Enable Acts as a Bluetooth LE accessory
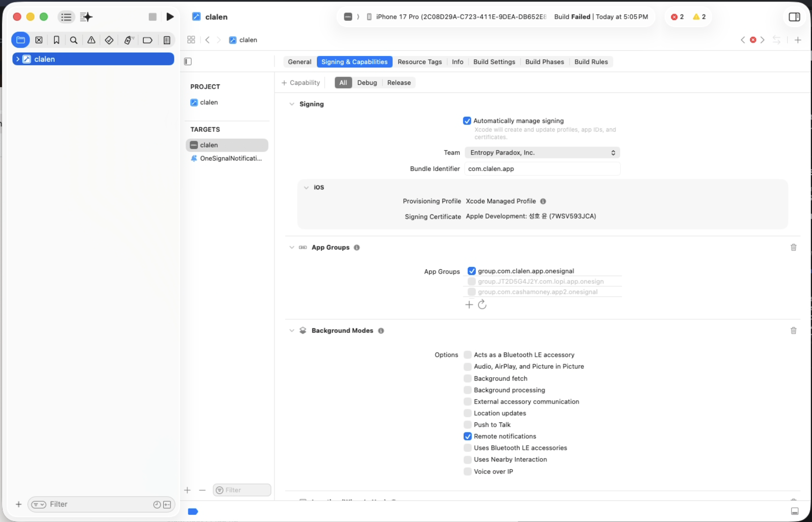Viewport: 812px width, 522px height. (467, 354)
